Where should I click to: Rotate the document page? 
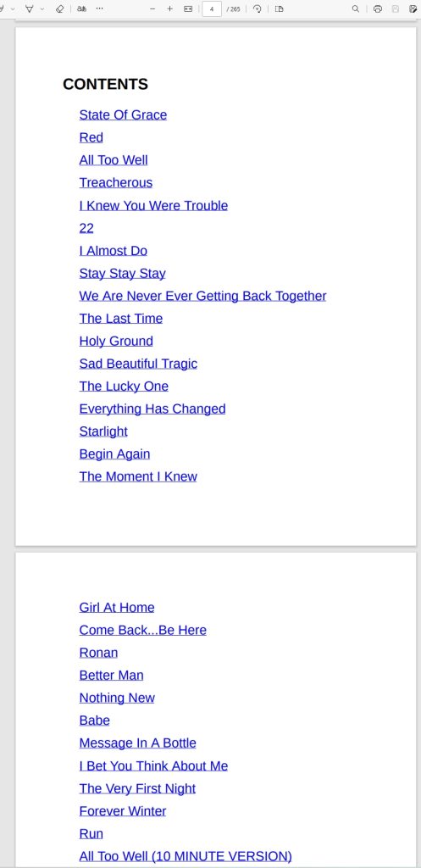(258, 8)
